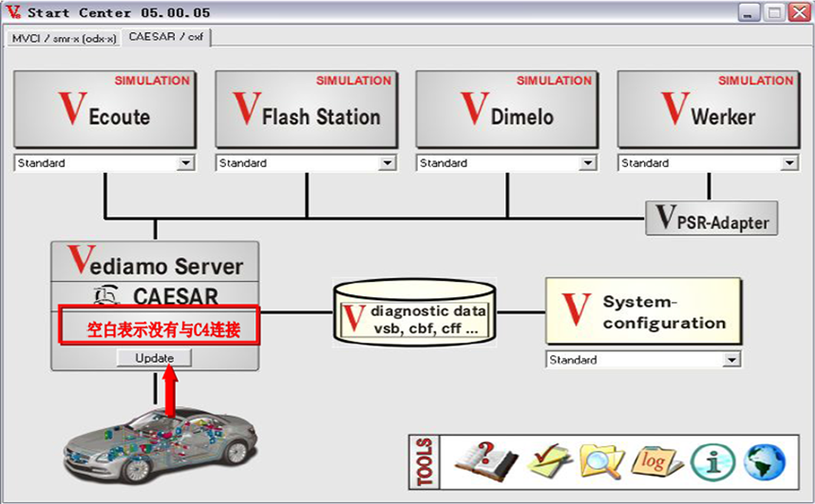Image resolution: width=815 pixels, height=504 pixels.
Task: Expand the Flash Station Standard dropdown
Action: click(387, 163)
